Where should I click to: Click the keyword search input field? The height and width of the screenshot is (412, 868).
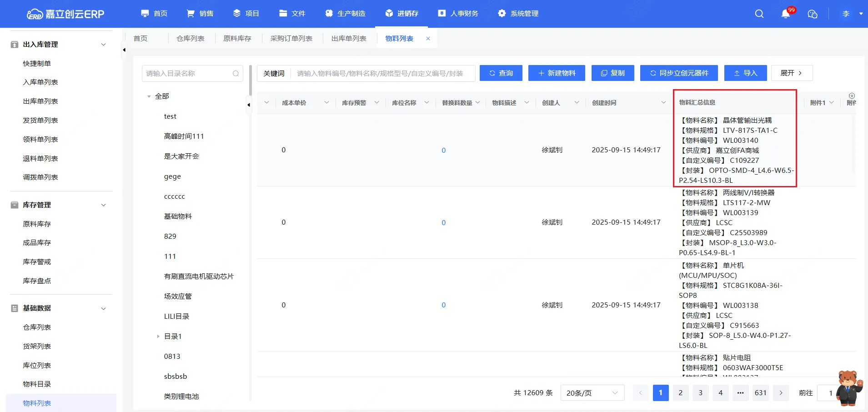382,74
